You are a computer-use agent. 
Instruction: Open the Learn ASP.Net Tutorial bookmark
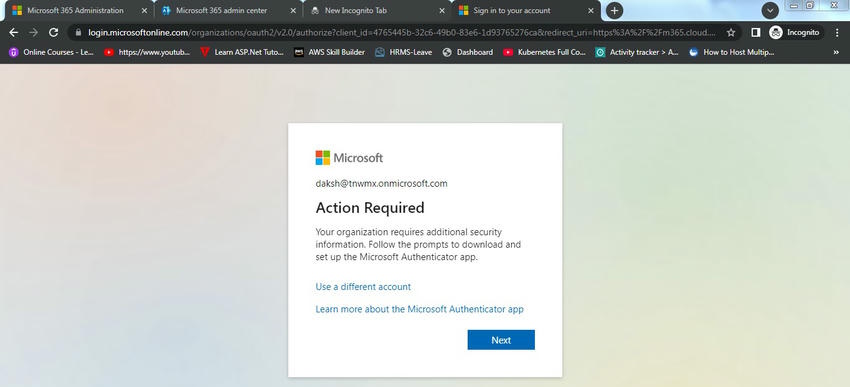point(242,53)
